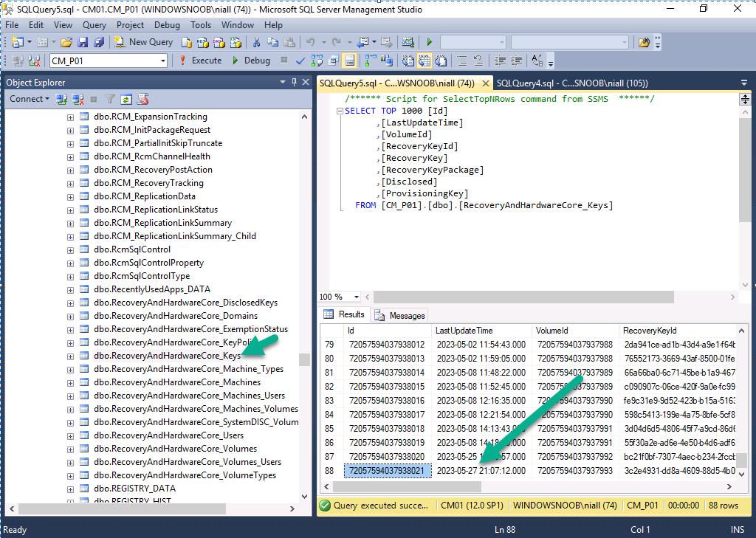The width and height of the screenshot is (756, 538).
Task: Click Object Explorer disconnect icon
Action: point(78,100)
